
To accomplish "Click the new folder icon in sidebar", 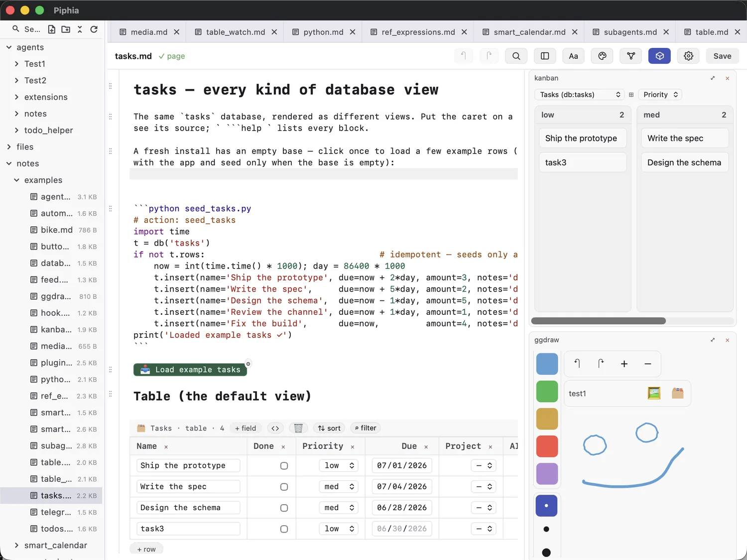I will pyautogui.click(x=66, y=29).
